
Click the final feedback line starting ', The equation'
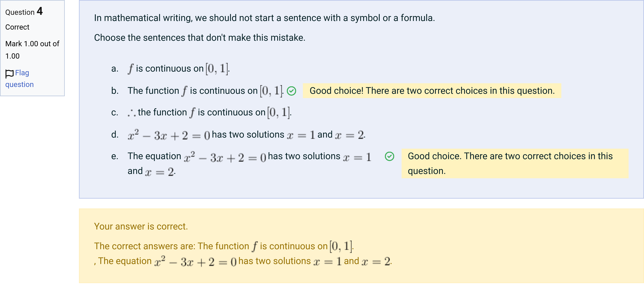point(243,261)
